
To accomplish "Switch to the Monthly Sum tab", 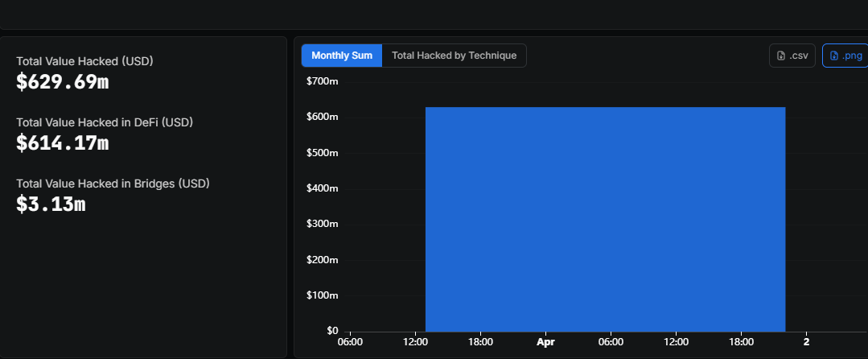I will (x=342, y=56).
